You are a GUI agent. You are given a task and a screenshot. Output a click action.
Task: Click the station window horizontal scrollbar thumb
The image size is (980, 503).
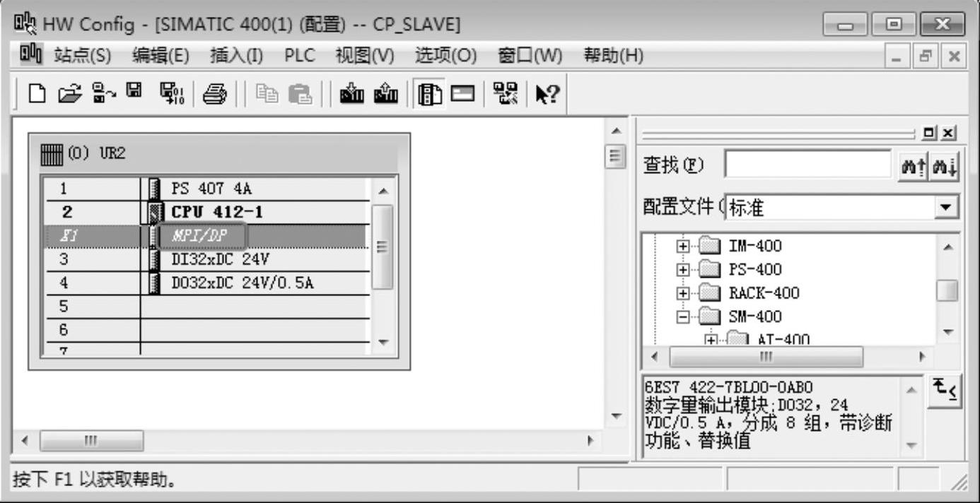click(x=92, y=442)
